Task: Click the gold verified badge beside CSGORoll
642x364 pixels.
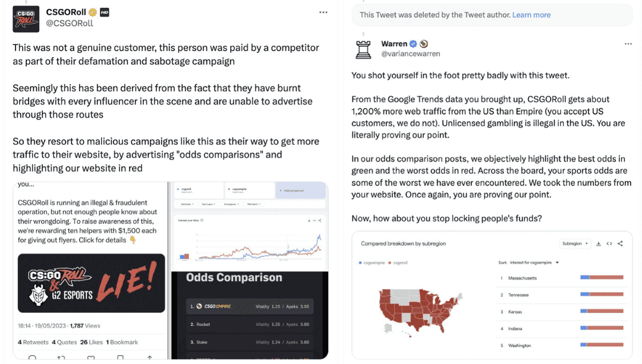Action: (93, 12)
